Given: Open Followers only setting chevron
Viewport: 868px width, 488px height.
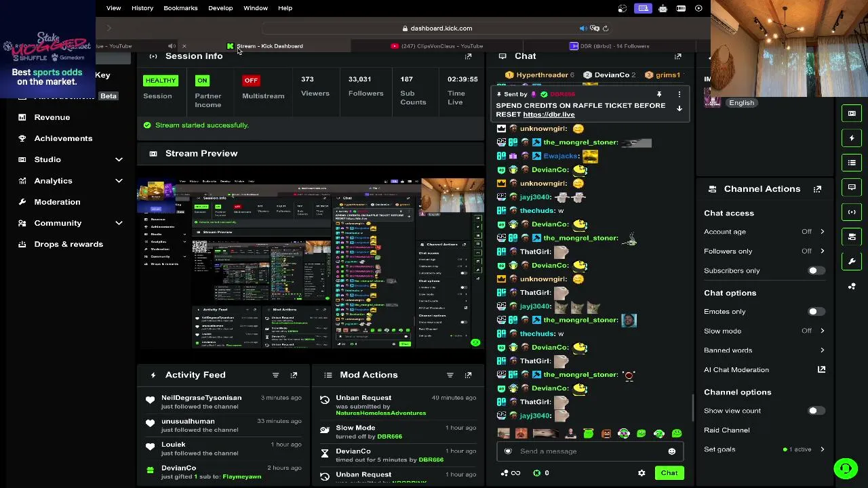Looking at the screenshot, I should 822,251.
